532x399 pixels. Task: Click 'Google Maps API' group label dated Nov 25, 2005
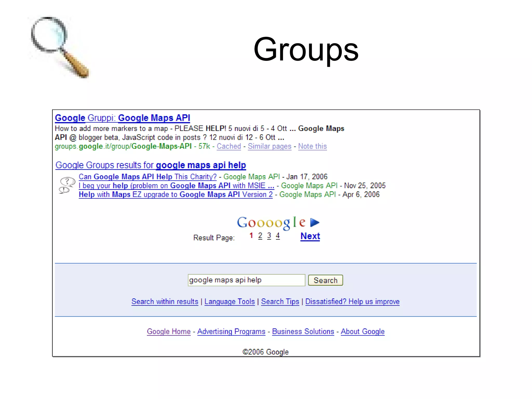(x=309, y=185)
